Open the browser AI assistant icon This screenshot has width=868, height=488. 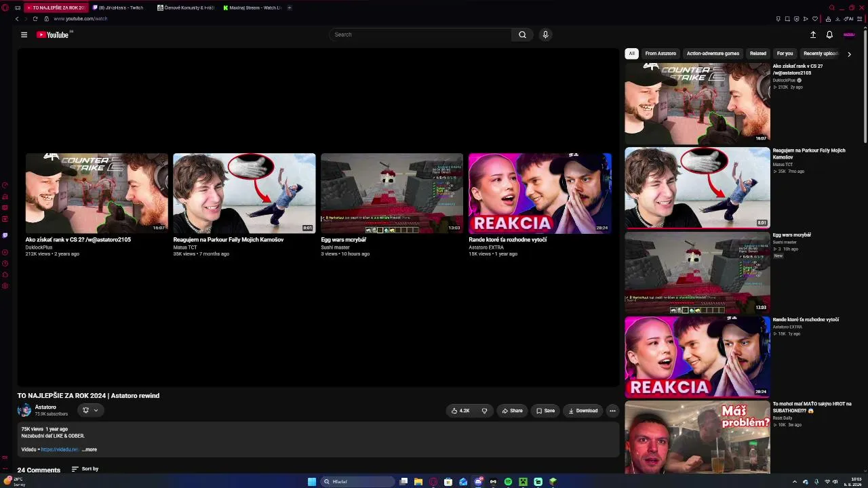coord(848,19)
